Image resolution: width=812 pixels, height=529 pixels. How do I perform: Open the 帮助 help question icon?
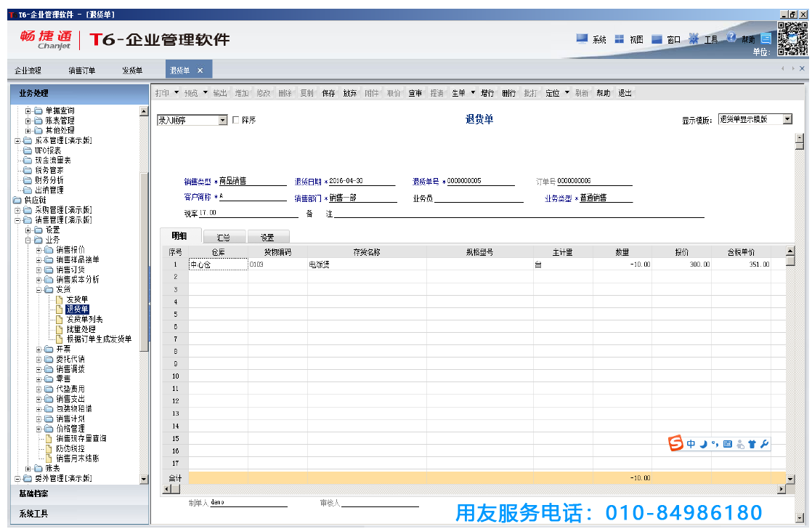pyautogui.click(x=731, y=37)
